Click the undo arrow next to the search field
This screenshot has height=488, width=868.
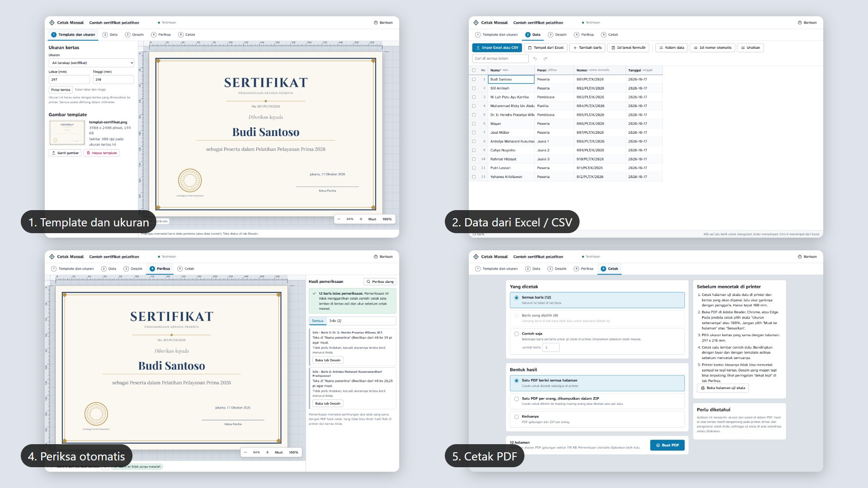tap(535, 58)
